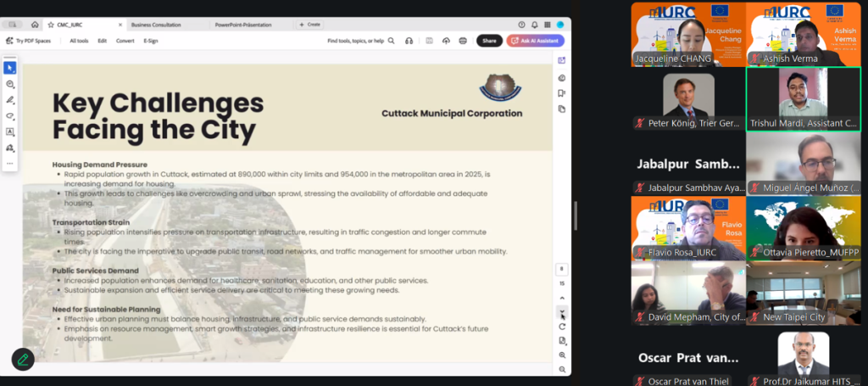Select Trishul Mardi's video tile
This screenshot has height=386, width=868.
click(x=803, y=98)
